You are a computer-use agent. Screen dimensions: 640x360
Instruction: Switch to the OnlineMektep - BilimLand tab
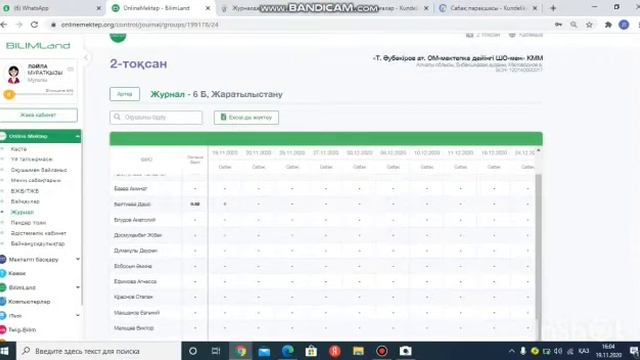coord(161,8)
